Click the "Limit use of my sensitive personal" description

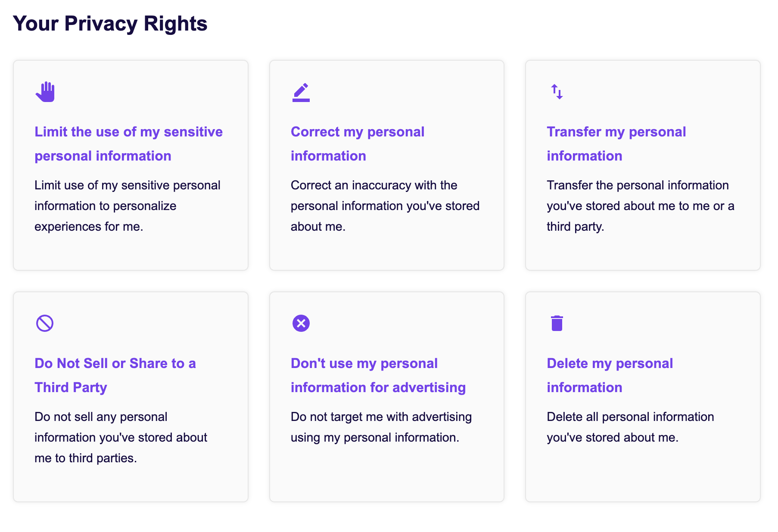tap(128, 206)
